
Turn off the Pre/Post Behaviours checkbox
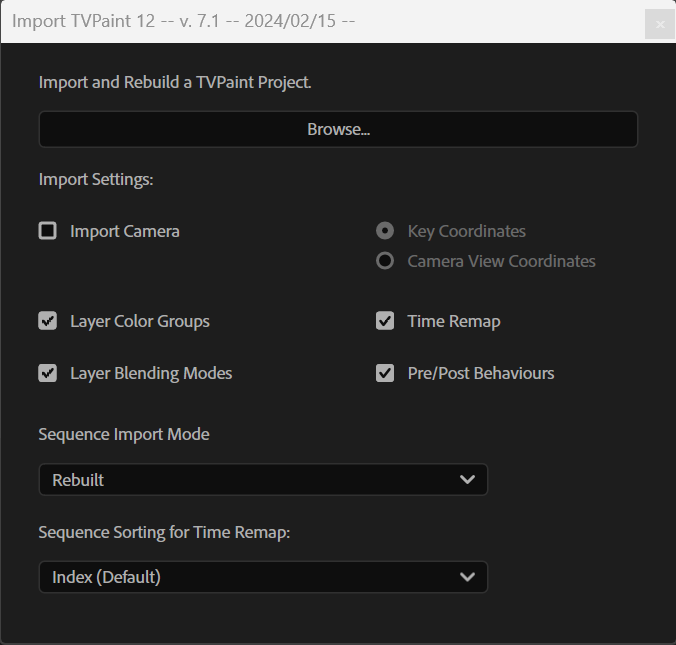click(x=385, y=373)
